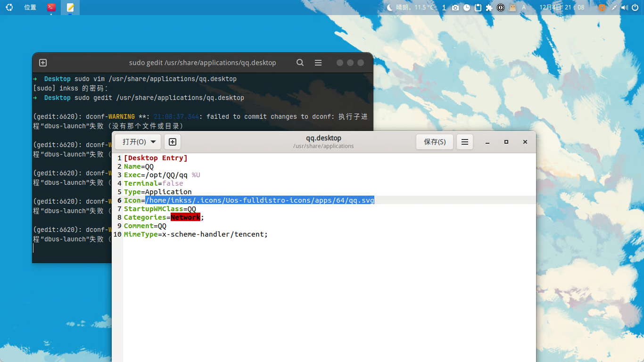Click the Exec=/opt/QQ/qq %U line
This screenshot has height=362, width=644.
pyautogui.click(x=162, y=175)
